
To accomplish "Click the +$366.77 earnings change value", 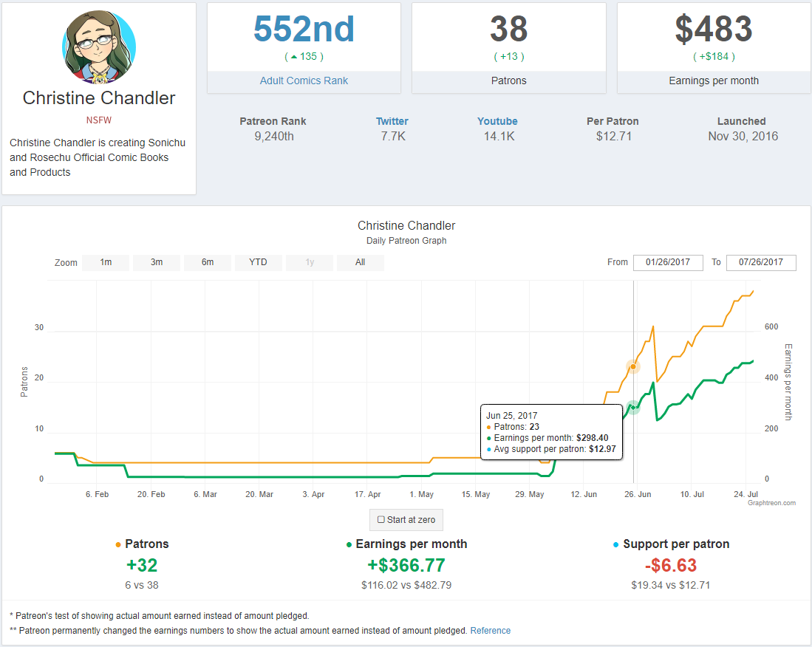I will pos(406,565).
